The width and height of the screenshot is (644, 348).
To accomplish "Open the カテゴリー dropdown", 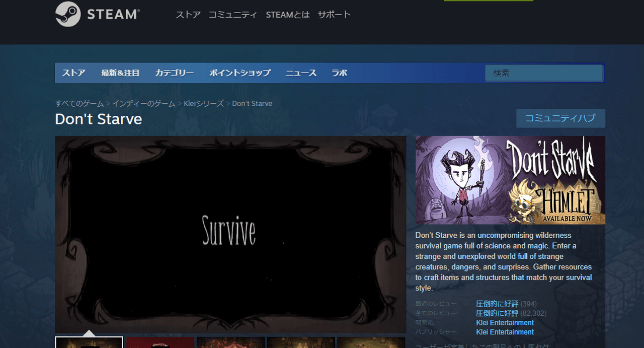I will (x=174, y=73).
